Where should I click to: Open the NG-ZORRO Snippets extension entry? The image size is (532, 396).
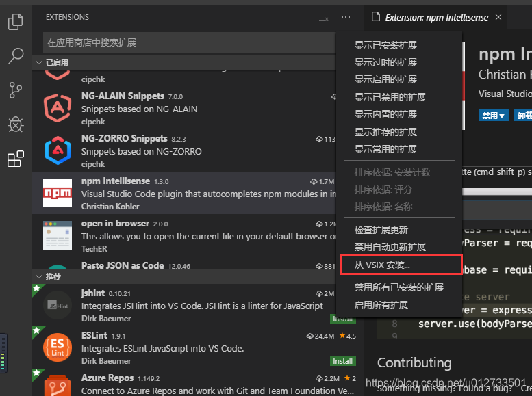point(184,151)
